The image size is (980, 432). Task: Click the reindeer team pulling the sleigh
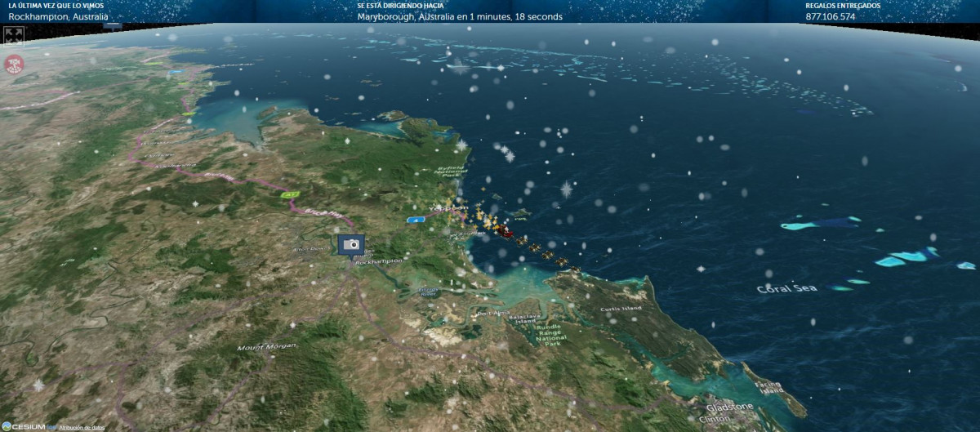549,255
